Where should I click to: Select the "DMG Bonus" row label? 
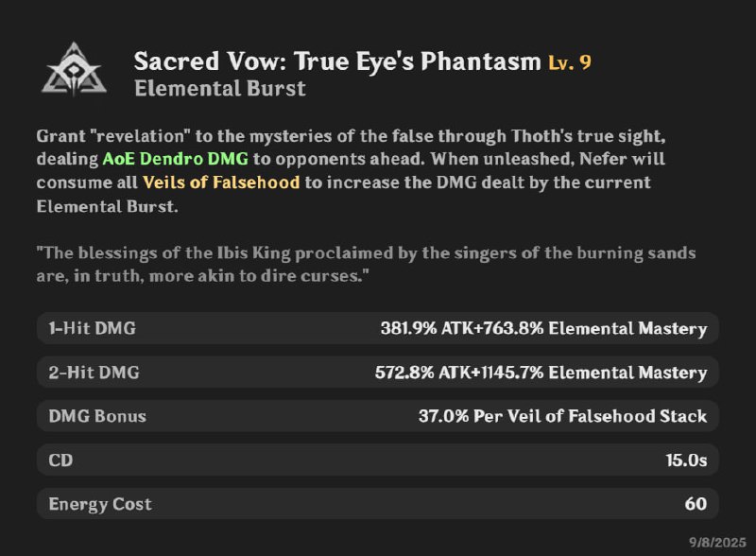click(97, 416)
